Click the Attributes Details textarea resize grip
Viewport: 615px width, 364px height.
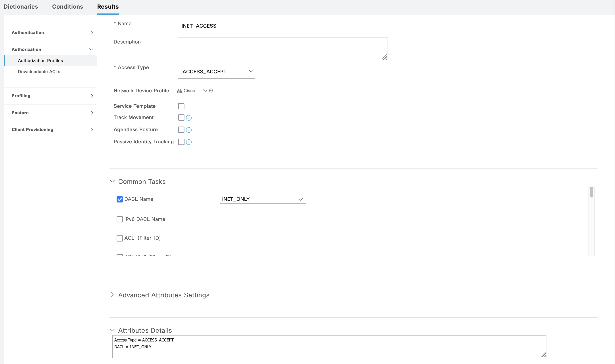pyautogui.click(x=543, y=355)
